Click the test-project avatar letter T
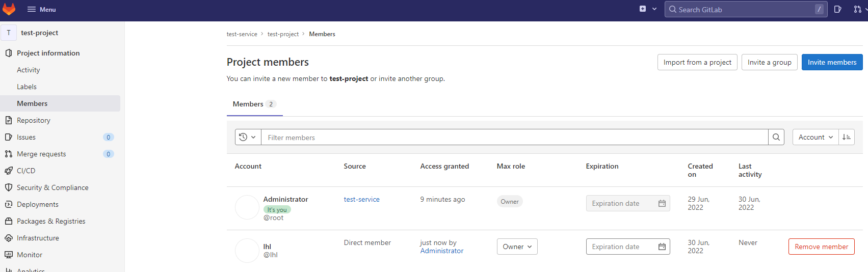This screenshot has width=868, height=272. point(9,33)
